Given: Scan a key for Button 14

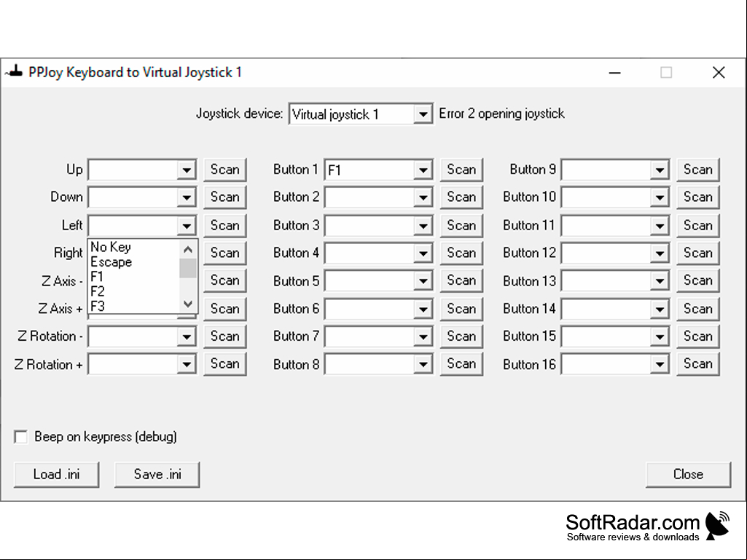Looking at the screenshot, I should pos(698,309).
